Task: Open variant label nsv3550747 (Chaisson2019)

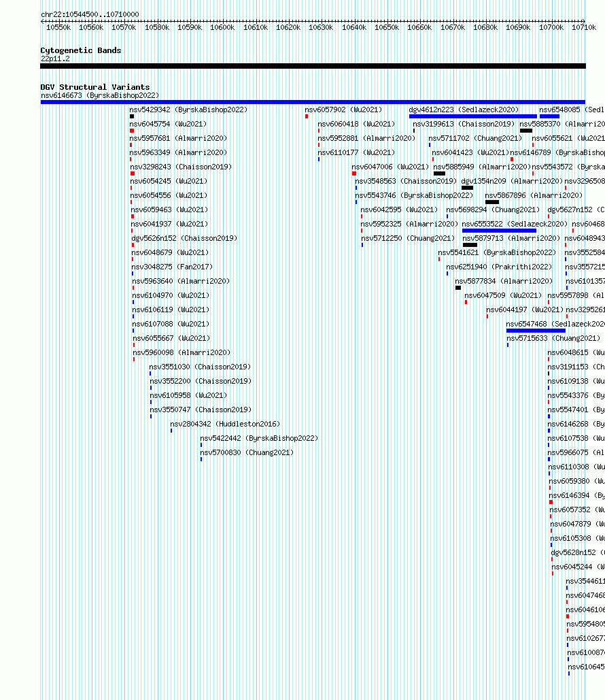Action: (x=201, y=410)
